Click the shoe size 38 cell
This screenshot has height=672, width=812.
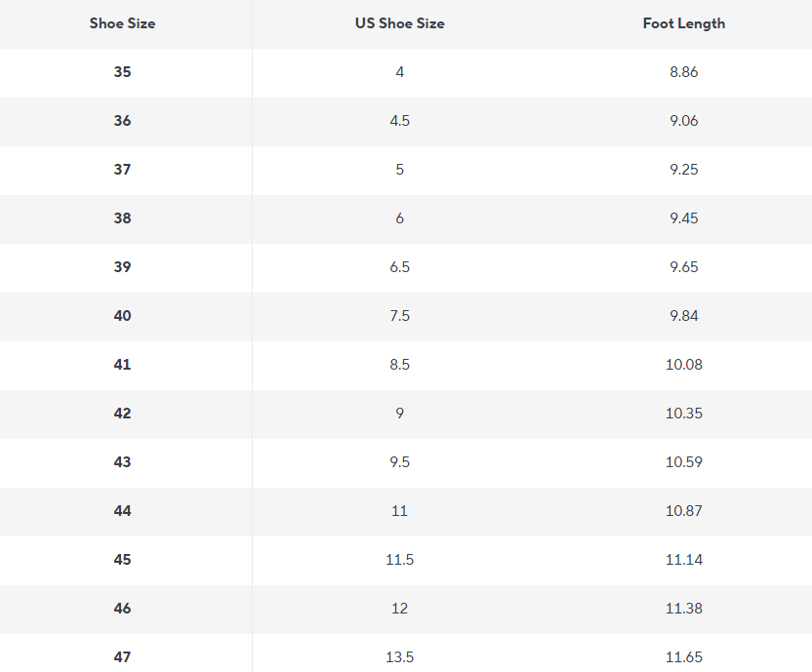122,218
